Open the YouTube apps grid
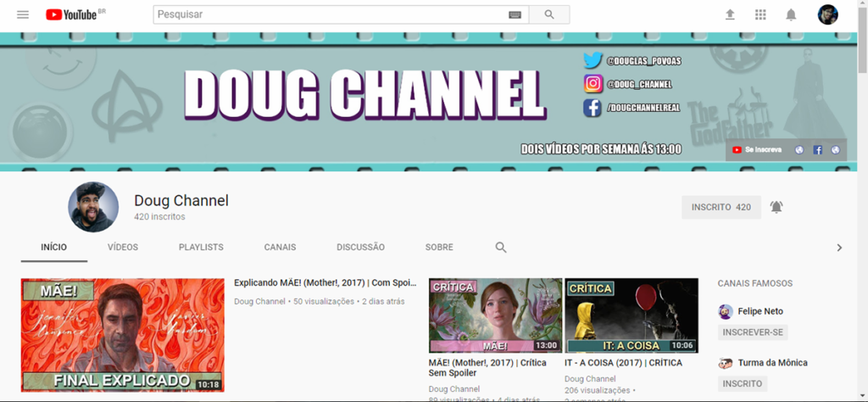 pos(760,15)
